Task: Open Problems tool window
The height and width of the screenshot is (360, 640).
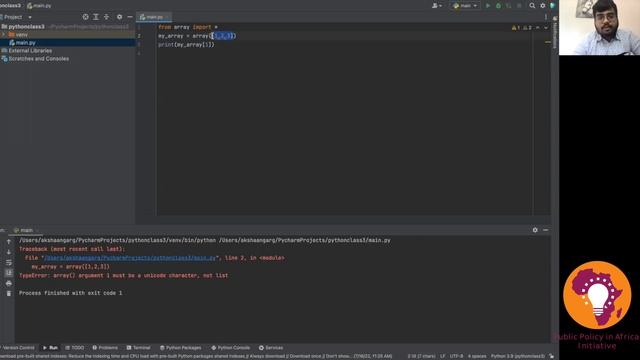Action: [x=105, y=348]
